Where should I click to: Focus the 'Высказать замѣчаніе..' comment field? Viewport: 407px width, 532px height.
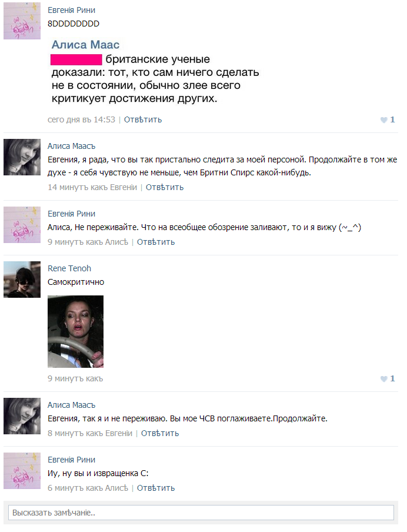pyautogui.click(x=201, y=513)
